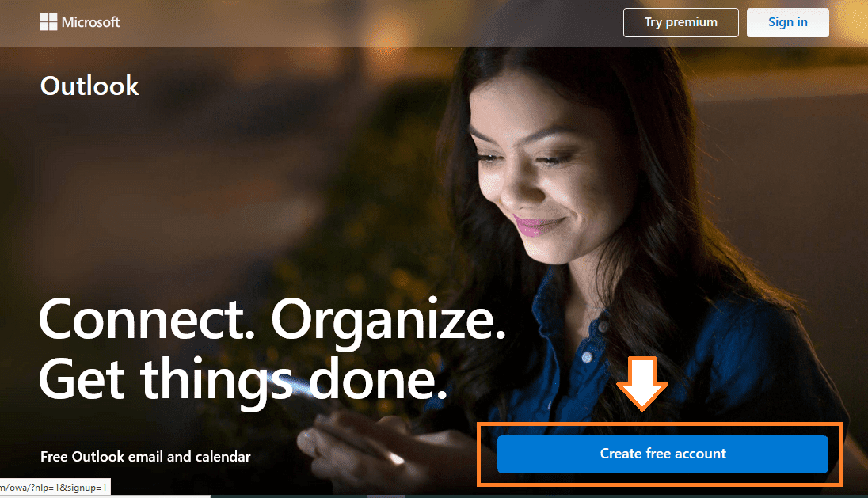This screenshot has width=868, height=498.
Task: Click the word "Organize." in the headline
Action: 388,323
